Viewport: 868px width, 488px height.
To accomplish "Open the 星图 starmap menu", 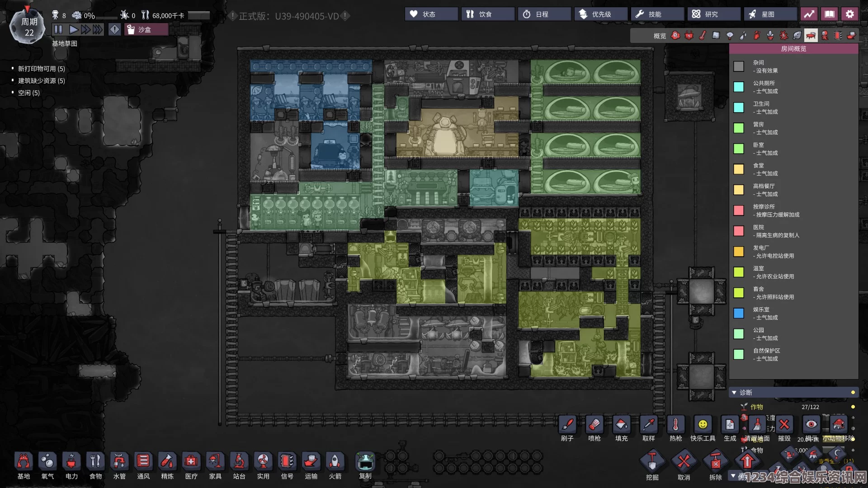I will click(770, 14).
